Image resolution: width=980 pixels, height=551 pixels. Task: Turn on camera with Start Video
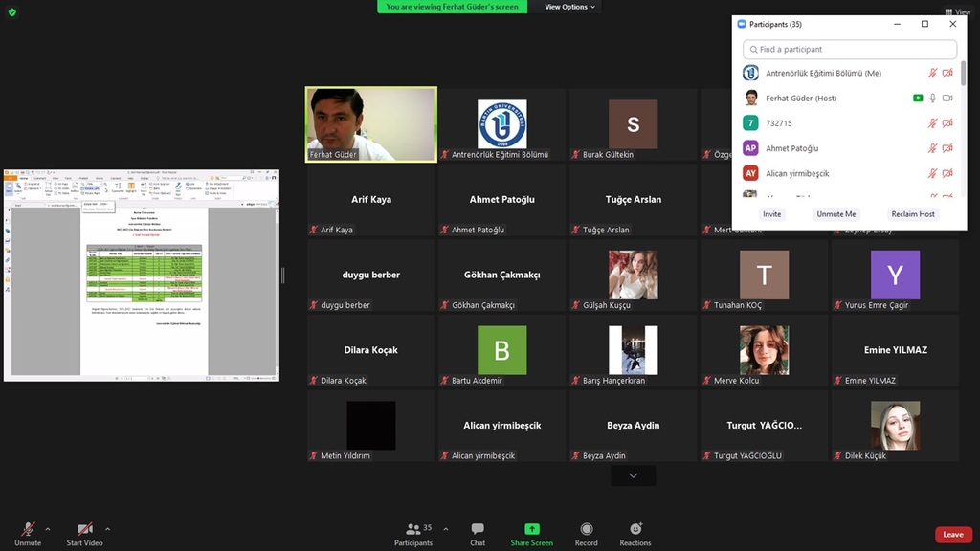coord(84,529)
